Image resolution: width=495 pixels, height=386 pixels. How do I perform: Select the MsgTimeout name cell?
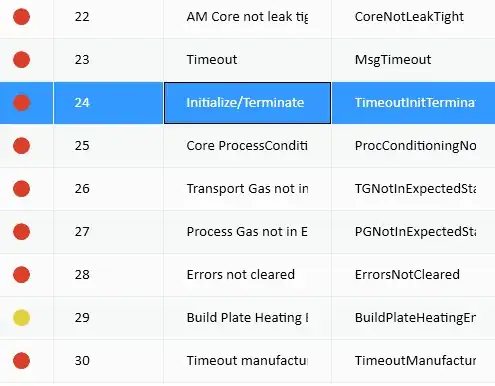point(413,60)
